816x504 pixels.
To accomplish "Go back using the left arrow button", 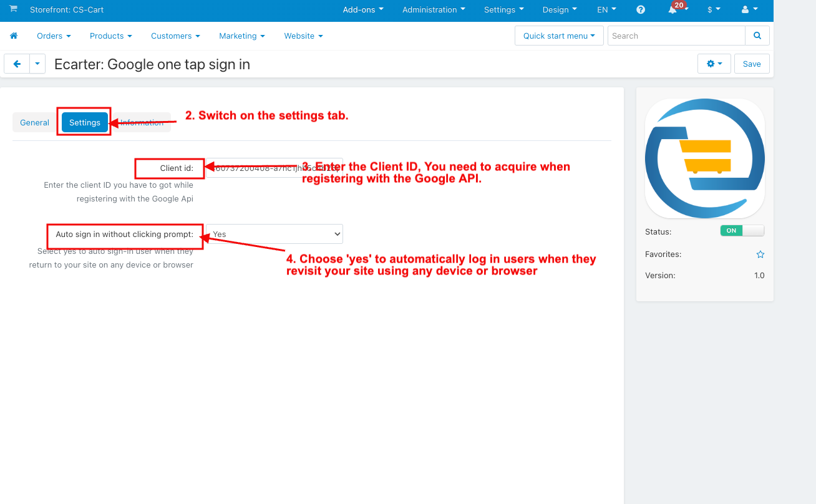I will [x=17, y=64].
